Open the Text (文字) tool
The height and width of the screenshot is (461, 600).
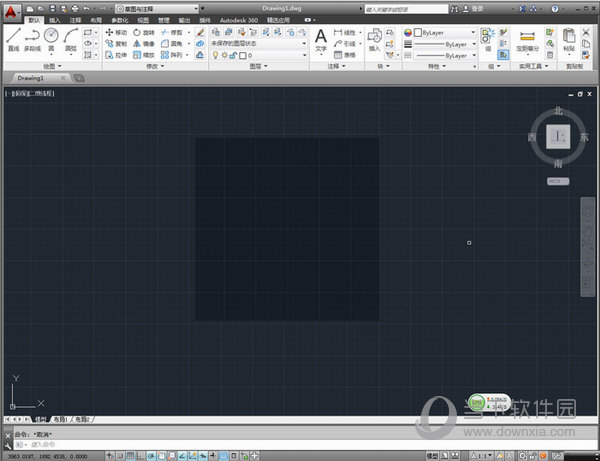coord(321,40)
